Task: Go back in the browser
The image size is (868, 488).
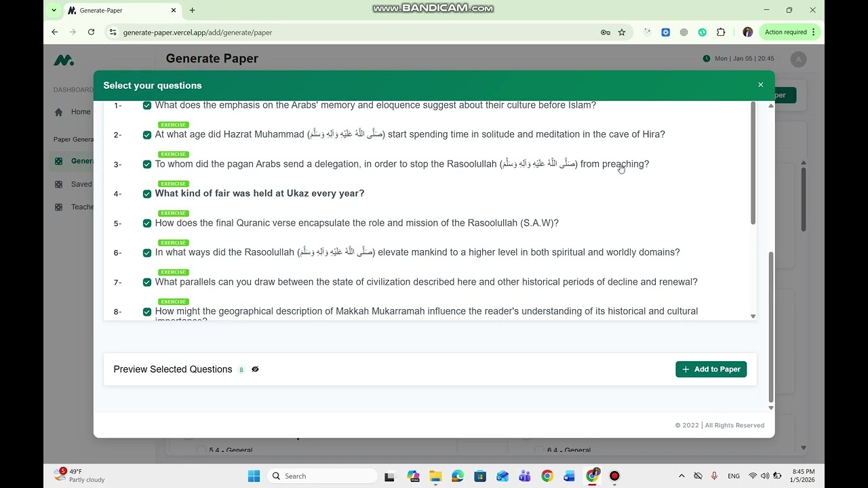Action: (x=55, y=32)
